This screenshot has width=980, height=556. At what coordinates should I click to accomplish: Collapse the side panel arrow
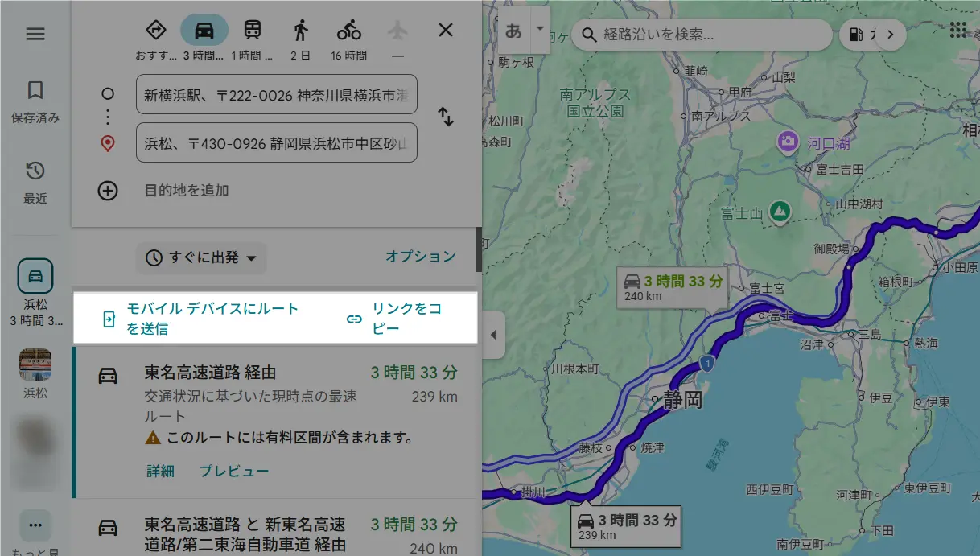click(493, 335)
